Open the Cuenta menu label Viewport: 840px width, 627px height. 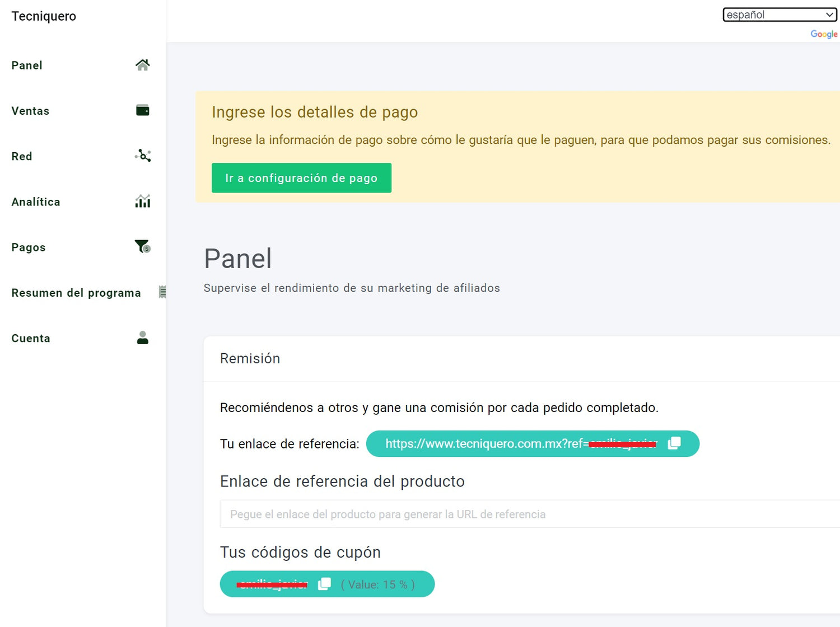(x=31, y=338)
